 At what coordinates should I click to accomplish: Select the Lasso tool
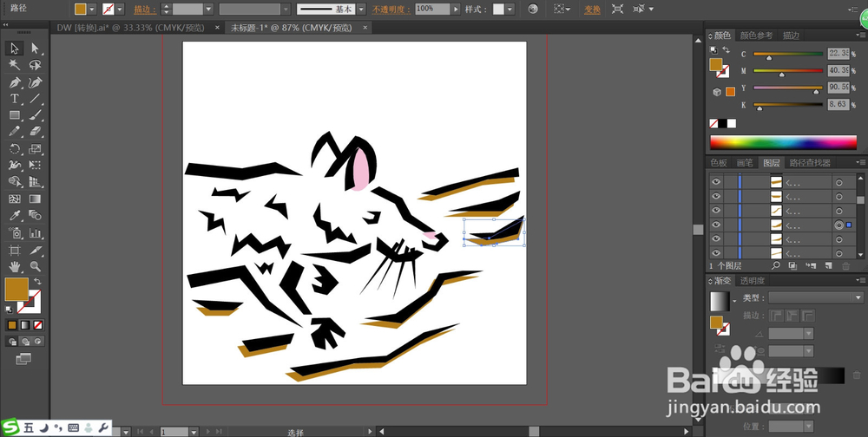point(36,65)
